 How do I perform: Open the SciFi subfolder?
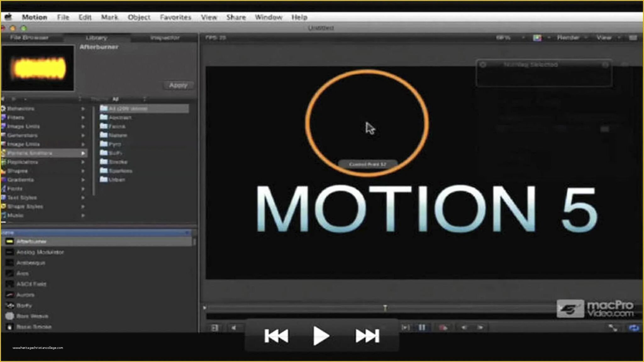point(111,153)
